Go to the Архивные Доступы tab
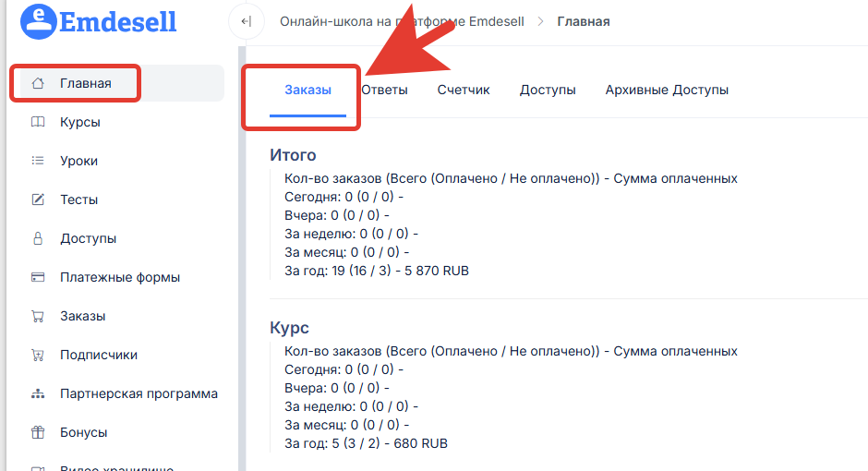The width and height of the screenshot is (868, 471). click(667, 90)
